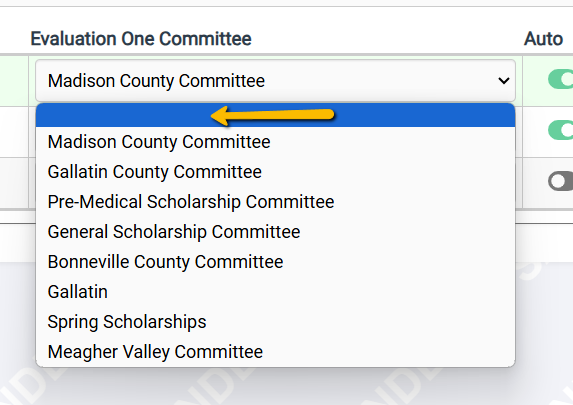Click the first row's narrow left cell
Viewport: 573px width, 405px height.
tap(14, 81)
